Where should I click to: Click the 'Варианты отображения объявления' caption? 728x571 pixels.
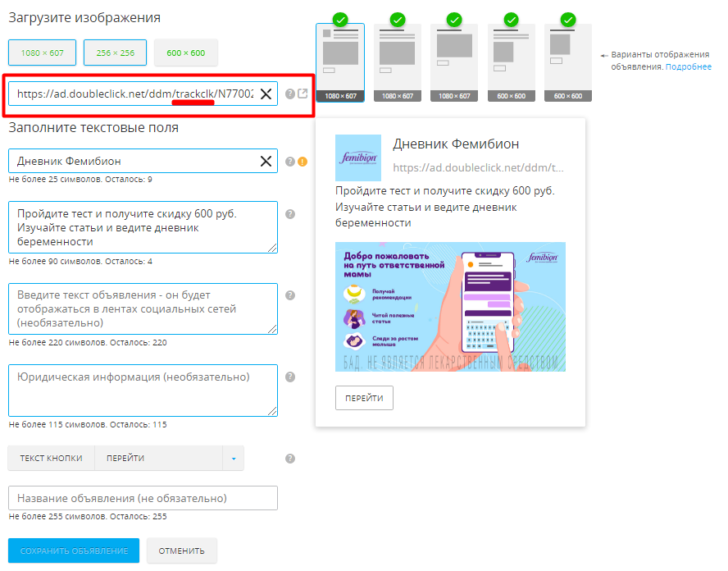[660, 61]
